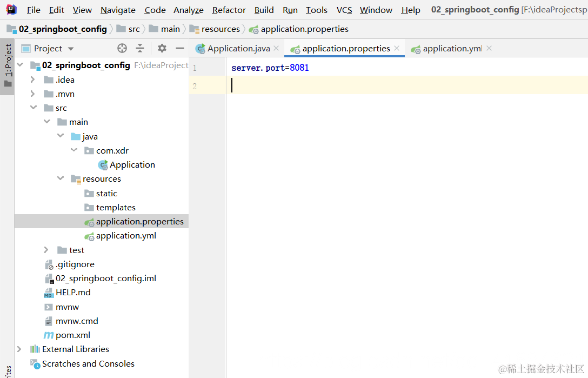Open the Window menu
The width and height of the screenshot is (588, 378).
tap(376, 10)
